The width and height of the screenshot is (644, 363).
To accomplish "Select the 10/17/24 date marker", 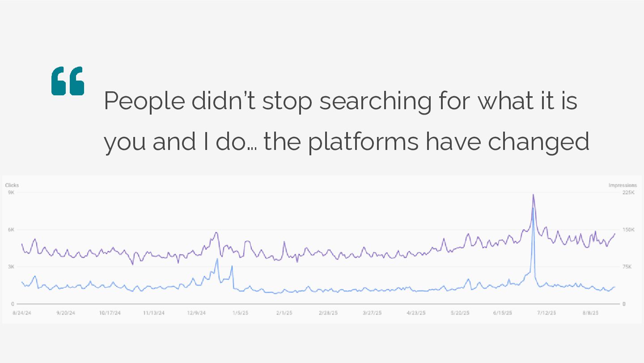I will 110,313.
